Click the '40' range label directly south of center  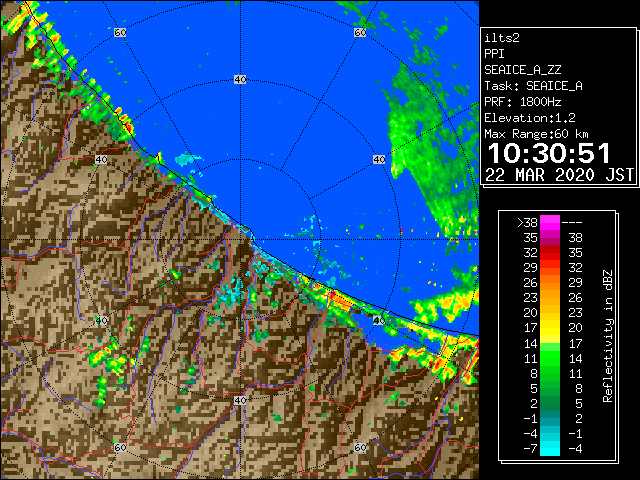240,400
